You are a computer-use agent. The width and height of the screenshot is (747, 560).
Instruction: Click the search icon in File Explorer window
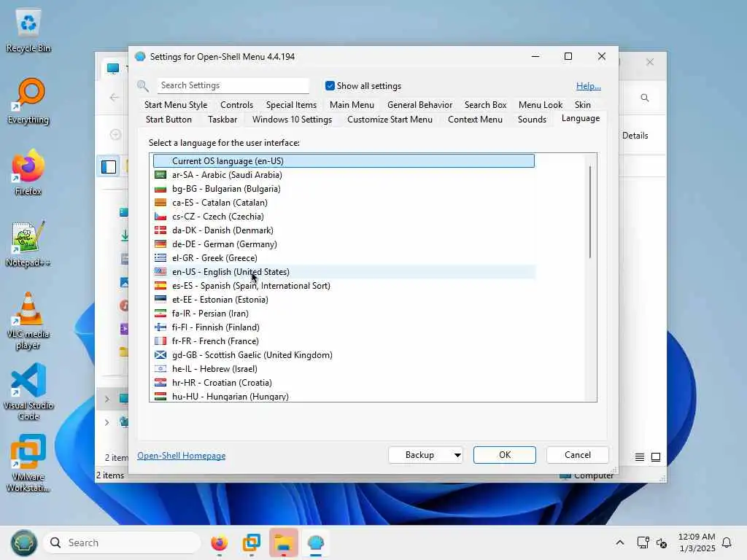(x=645, y=98)
